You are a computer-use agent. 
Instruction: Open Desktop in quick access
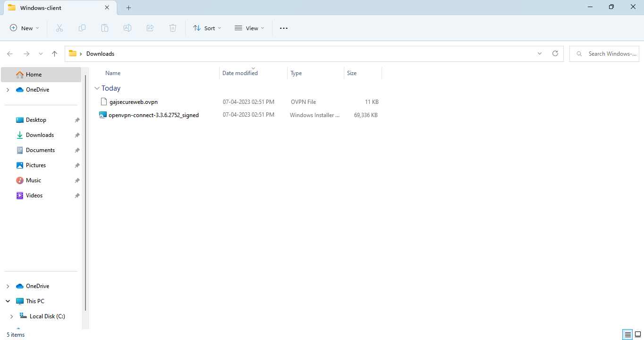[x=36, y=120]
